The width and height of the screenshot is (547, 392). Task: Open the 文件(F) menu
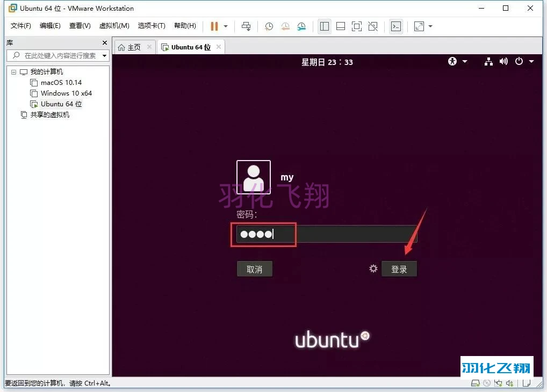point(20,26)
